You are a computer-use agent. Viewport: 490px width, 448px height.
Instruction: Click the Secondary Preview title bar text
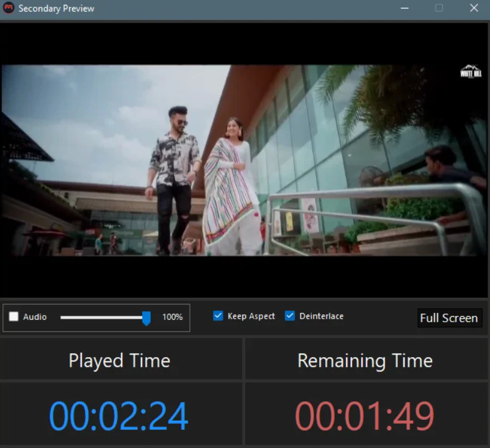tap(58, 8)
